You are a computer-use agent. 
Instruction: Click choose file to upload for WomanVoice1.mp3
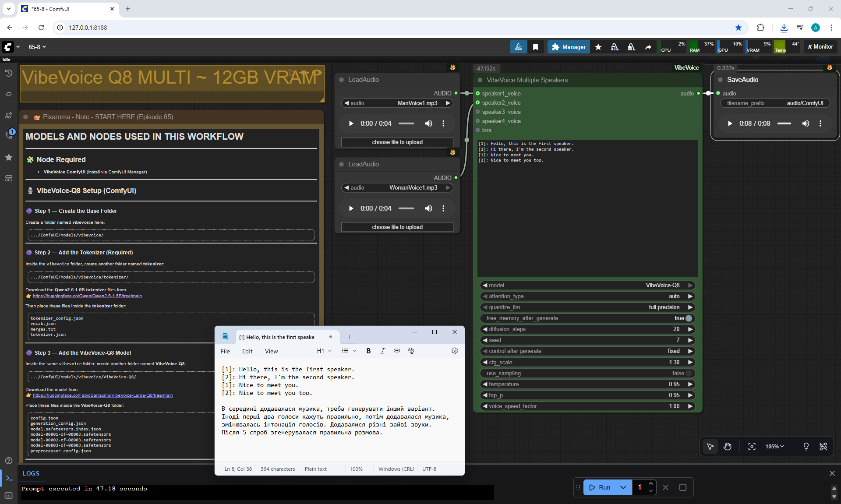tap(397, 227)
